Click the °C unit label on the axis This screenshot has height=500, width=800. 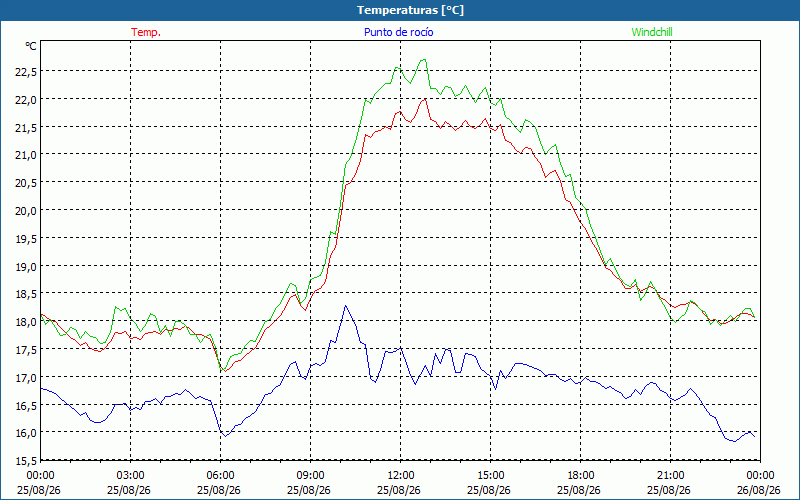[31, 46]
